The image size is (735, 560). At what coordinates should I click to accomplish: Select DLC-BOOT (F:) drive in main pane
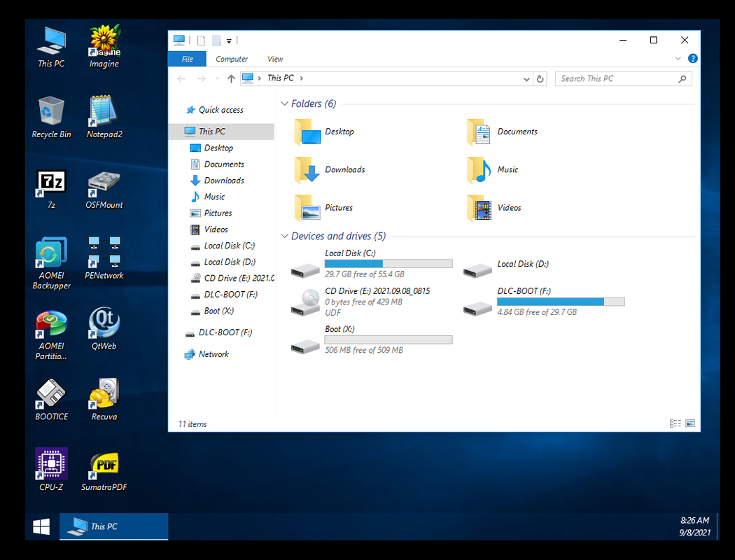tap(544, 302)
